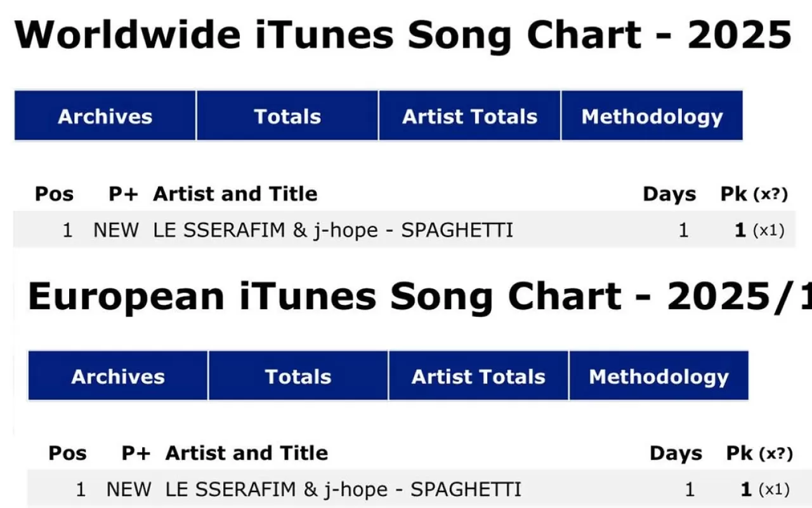The image size is (812, 508).
Task: Click peak value (x1) in Worldwide row
Action: (x=768, y=231)
